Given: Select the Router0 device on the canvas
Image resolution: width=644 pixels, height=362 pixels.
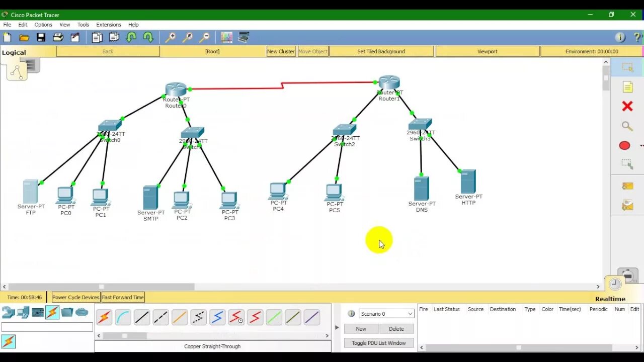Looking at the screenshot, I should click(x=176, y=89).
